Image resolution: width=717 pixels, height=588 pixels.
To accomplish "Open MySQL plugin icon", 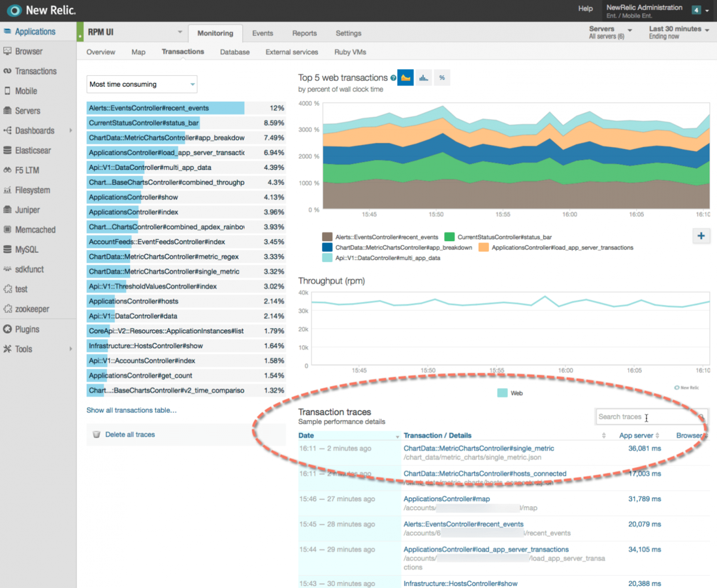I will 7,250.
